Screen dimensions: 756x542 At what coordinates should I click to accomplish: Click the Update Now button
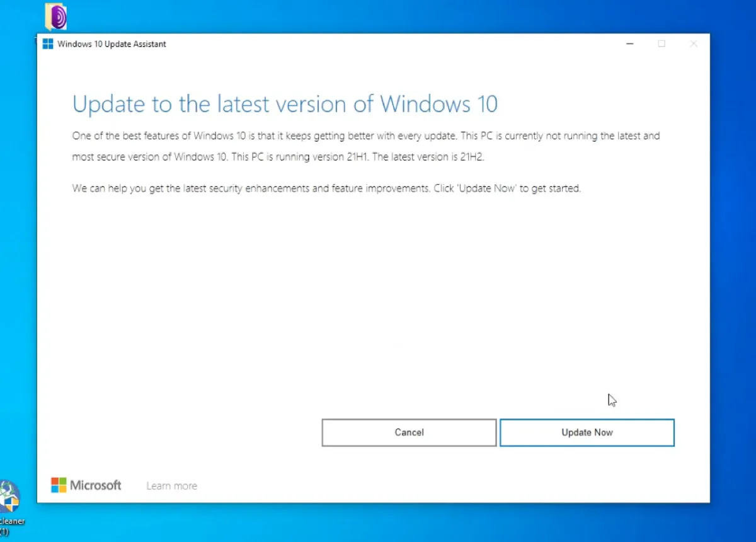coord(587,432)
